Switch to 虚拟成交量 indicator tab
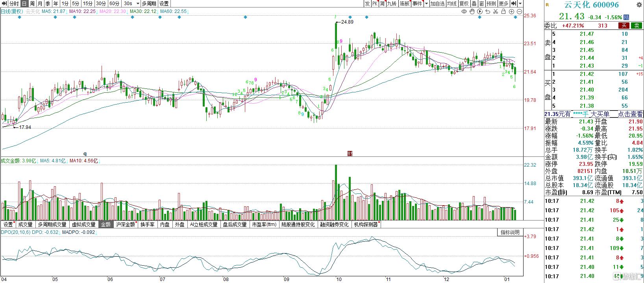Screen dimensions: 644x283 coord(83,224)
